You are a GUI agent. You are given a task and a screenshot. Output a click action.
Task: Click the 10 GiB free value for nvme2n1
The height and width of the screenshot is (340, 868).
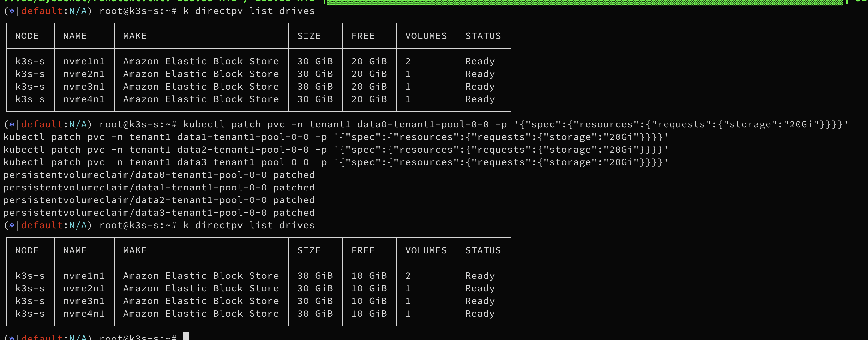pos(369,288)
